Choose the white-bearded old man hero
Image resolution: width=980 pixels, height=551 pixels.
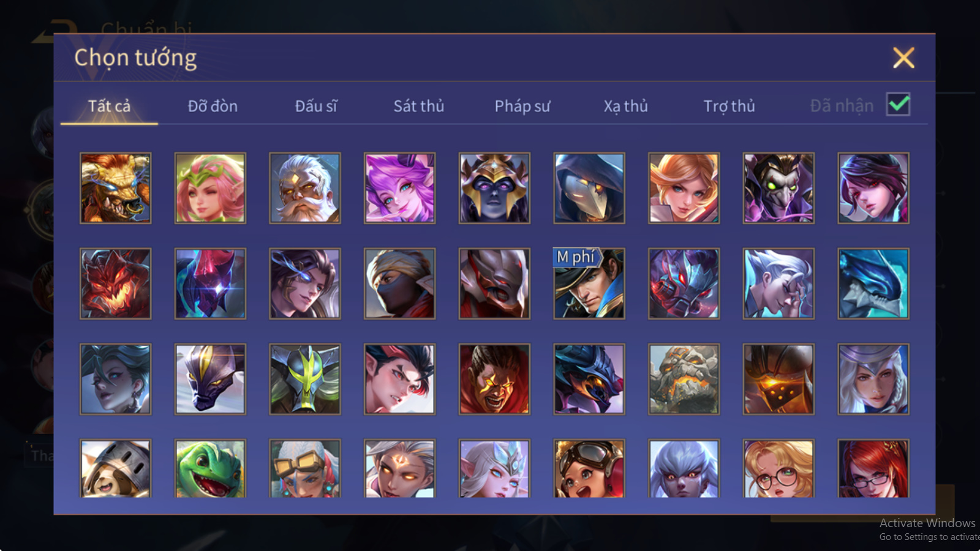point(305,188)
